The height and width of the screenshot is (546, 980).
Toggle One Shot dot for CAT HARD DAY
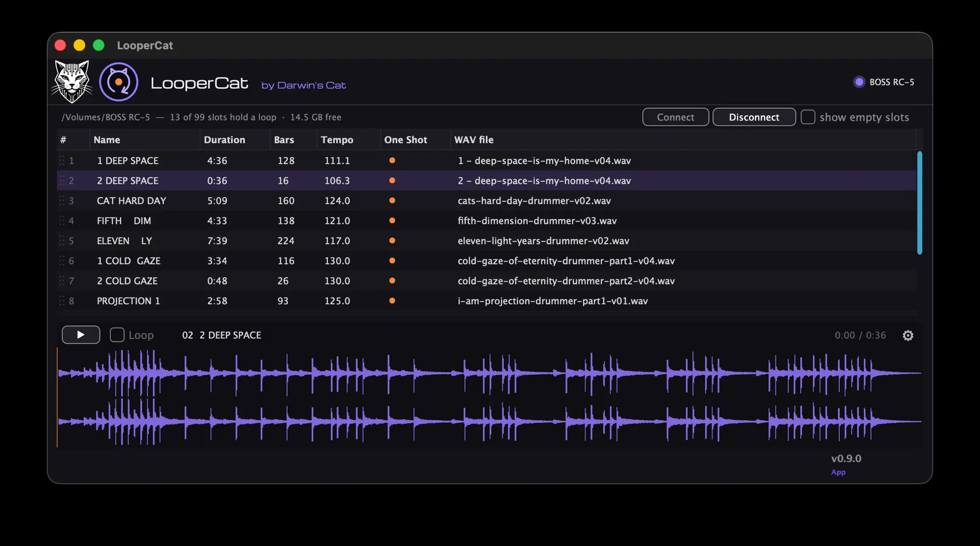(x=392, y=201)
